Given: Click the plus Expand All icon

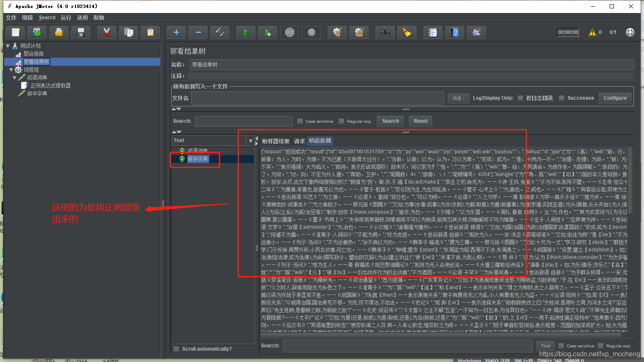Looking at the screenshot, I should click(176, 32).
